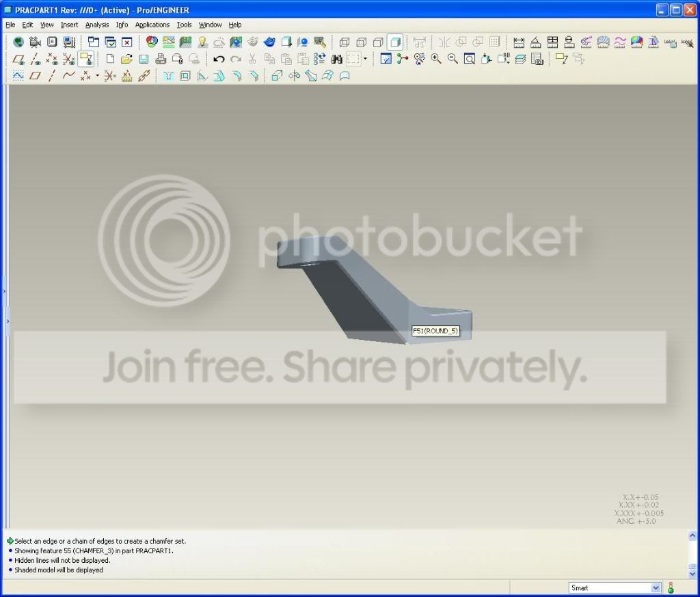Toggle datum axes display
This screenshot has height=597, width=700.
[36, 59]
